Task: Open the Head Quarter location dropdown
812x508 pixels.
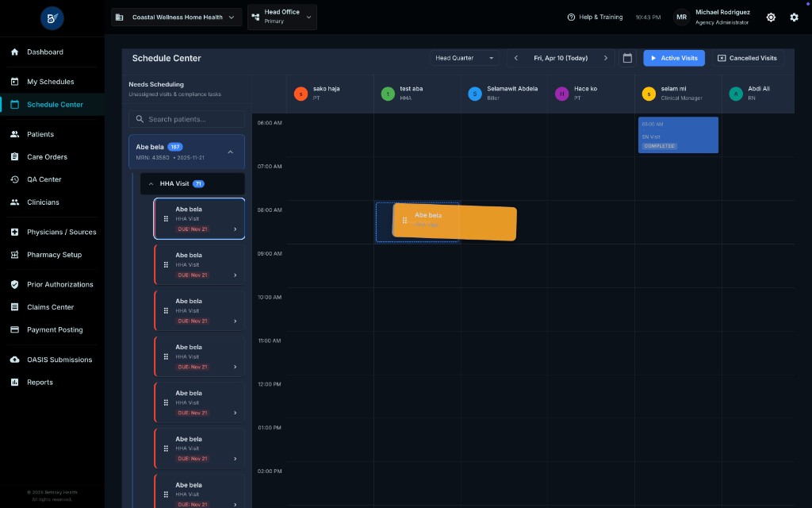Action: click(465, 58)
